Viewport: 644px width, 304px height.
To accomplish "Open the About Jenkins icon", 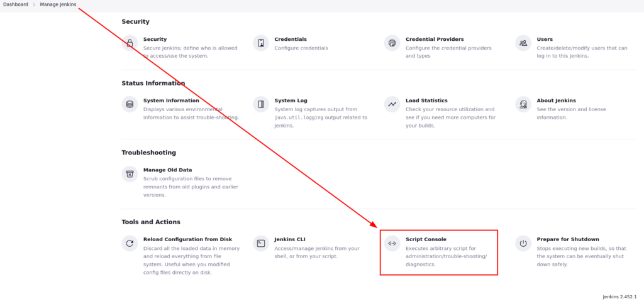I will point(523,104).
